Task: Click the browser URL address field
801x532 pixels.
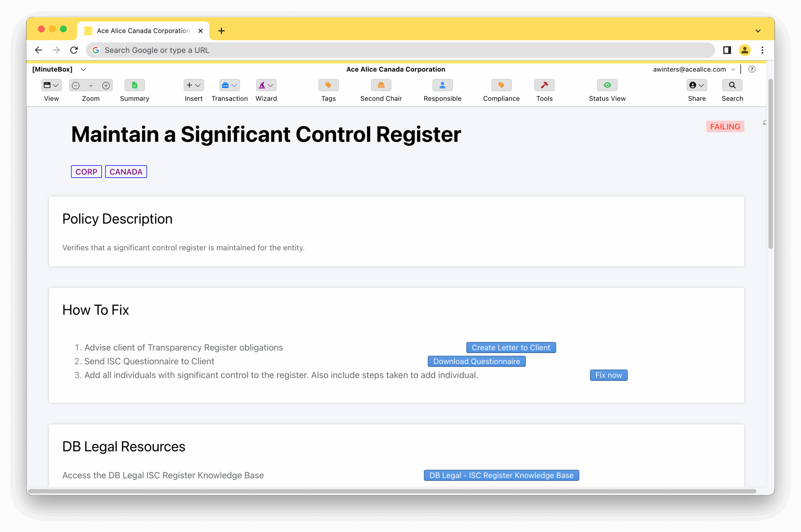Action: (x=400, y=50)
